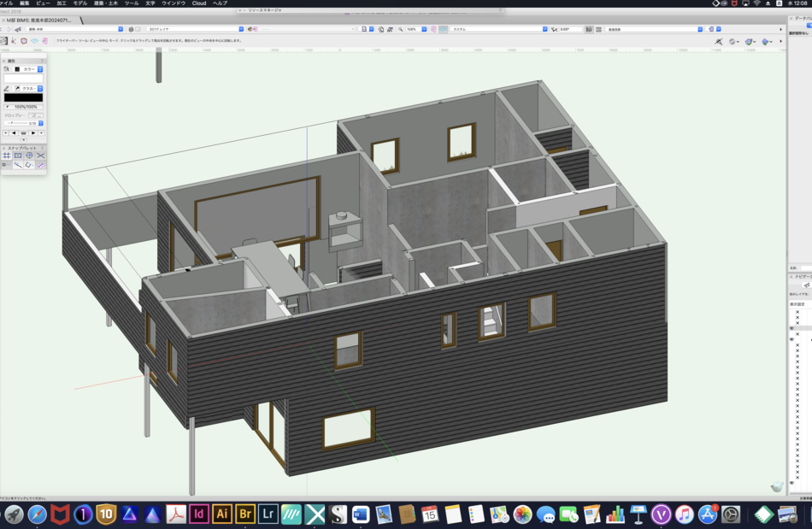Open Adobe Illustrator from the dock
Screen dimensions: 812x529
pyautogui.click(x=222, y=514)
